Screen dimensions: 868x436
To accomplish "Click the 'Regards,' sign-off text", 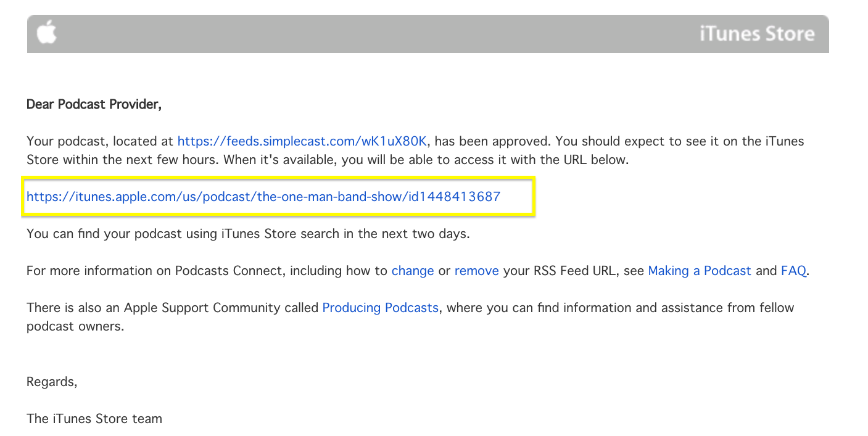I will pos(52,382).
